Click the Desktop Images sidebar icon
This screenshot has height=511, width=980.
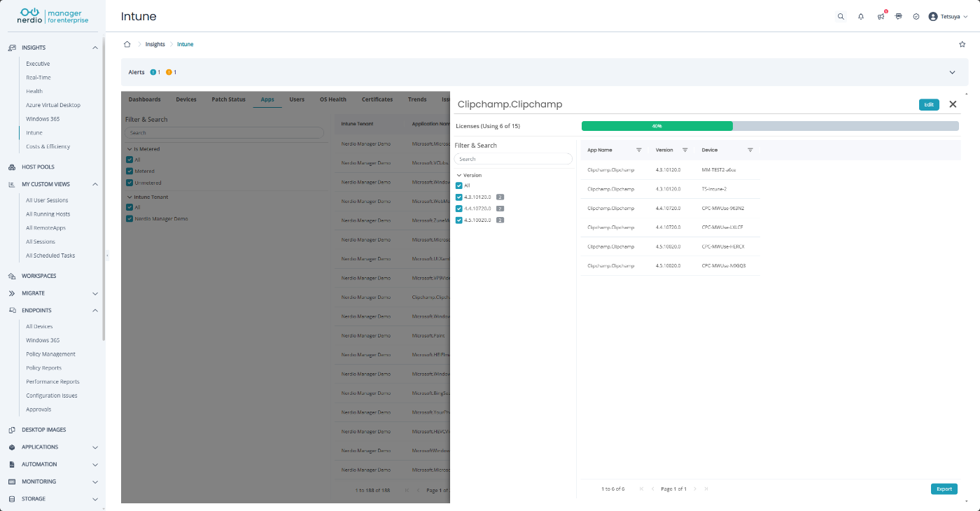(x=12, y=430)
